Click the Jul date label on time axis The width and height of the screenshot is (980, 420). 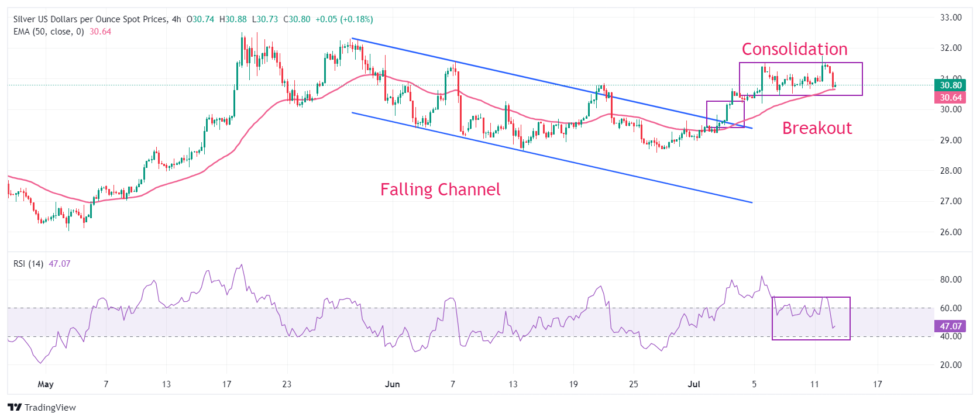tap(694, 384)
